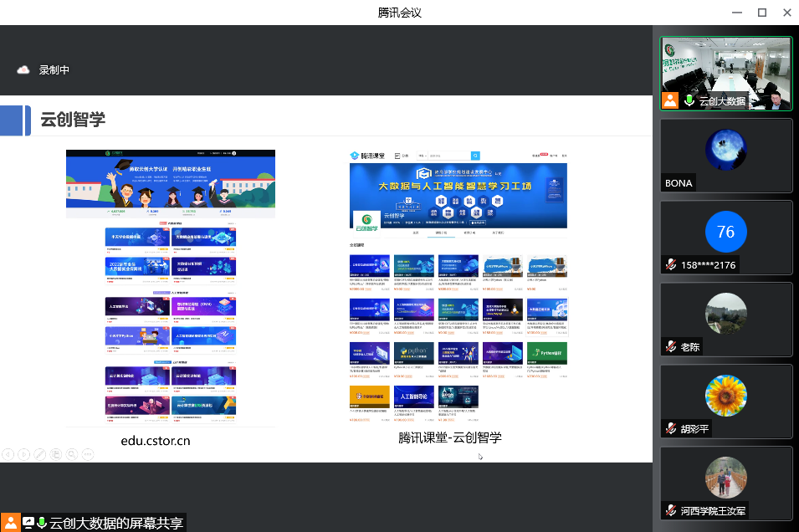Click the 录制中 recording status text

pyautogui.click(x=54, y=70)
